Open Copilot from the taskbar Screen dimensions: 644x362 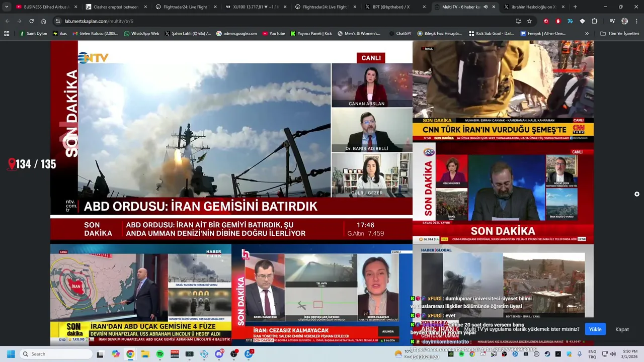pyautogui.click(x=115, y=354)
